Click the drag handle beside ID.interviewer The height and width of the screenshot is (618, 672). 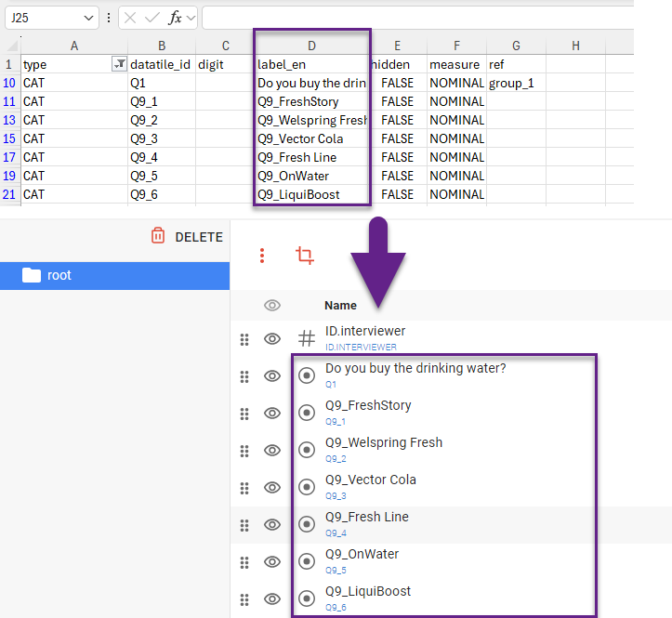coord(244,339)
